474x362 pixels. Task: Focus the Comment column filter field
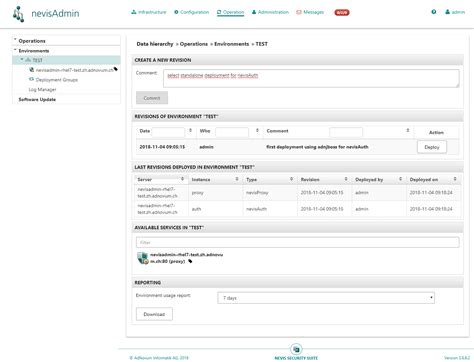pyautogui.click(x=346, y=132)
